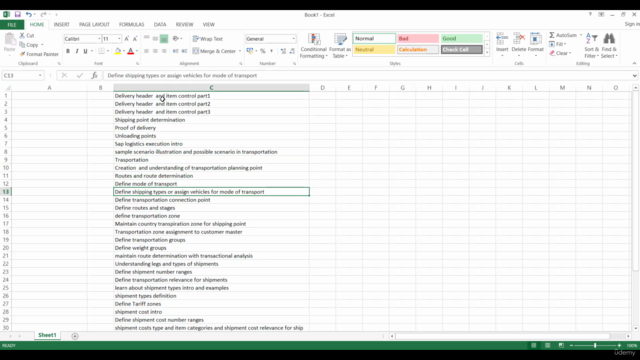Click the Redo arrow icon

click(43, 14)
